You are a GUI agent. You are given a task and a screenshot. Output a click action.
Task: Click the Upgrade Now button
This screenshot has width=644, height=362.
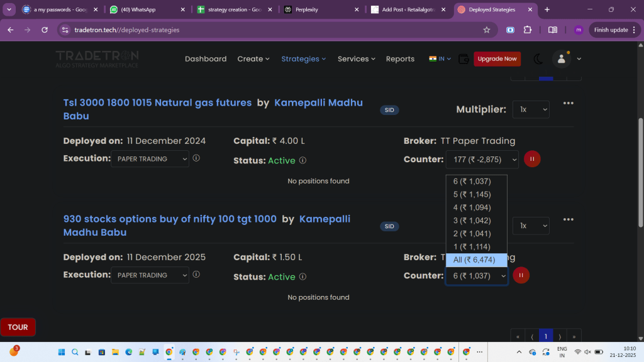497,59
